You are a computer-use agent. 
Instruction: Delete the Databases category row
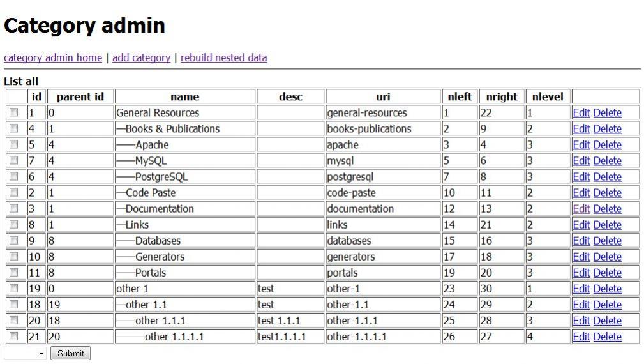607,241
